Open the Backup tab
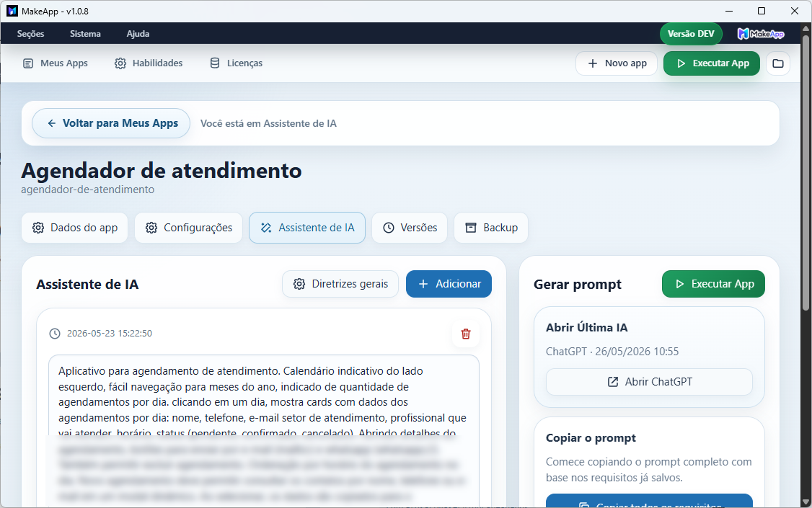 491,228
